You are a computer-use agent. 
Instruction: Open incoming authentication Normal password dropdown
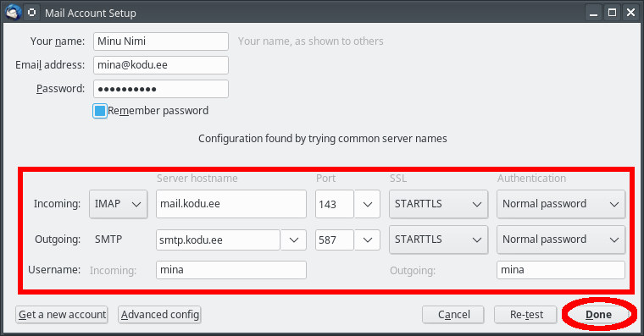(x=561, y=204)
